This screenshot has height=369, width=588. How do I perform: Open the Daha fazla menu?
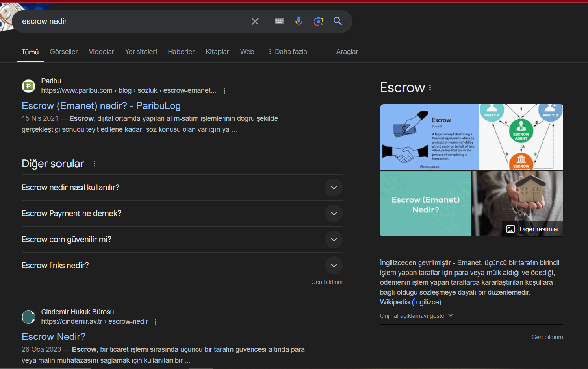pyautogui.click(x=288, y=52)
